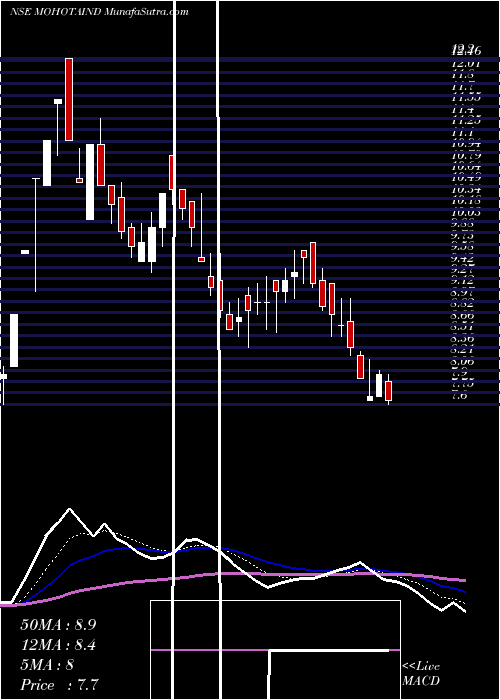Click the "50MA : 8.9" reading
Screen dimensions: 500x700
58,625
